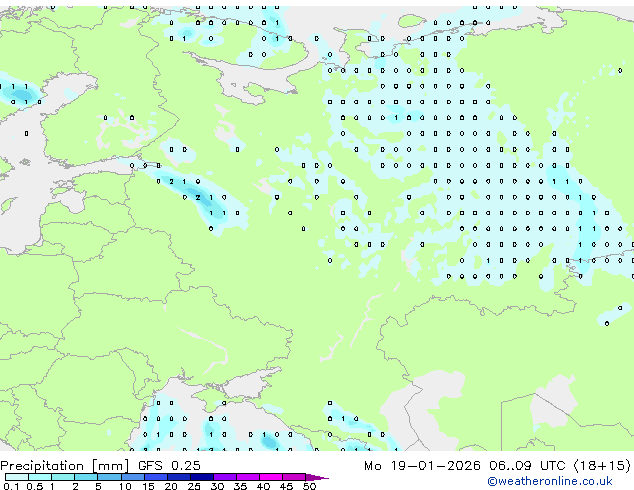The image size is (634, 490).
Task: Select the 0.5–1 mm legend swatch
Action: (40, 477)
